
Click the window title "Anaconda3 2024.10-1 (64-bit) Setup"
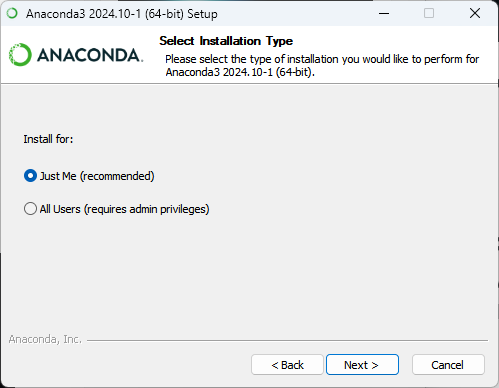coord(122,14)
